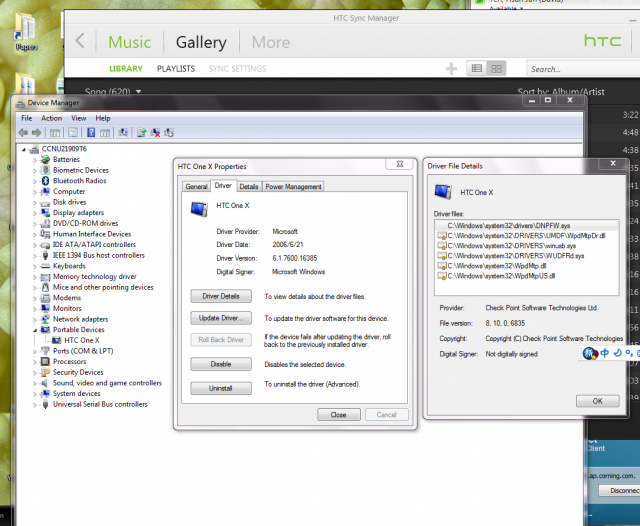This screenshot has width=640, height=526.
Task: Click the Uninstall button in Properties dialog
Action: click(221, 388)
